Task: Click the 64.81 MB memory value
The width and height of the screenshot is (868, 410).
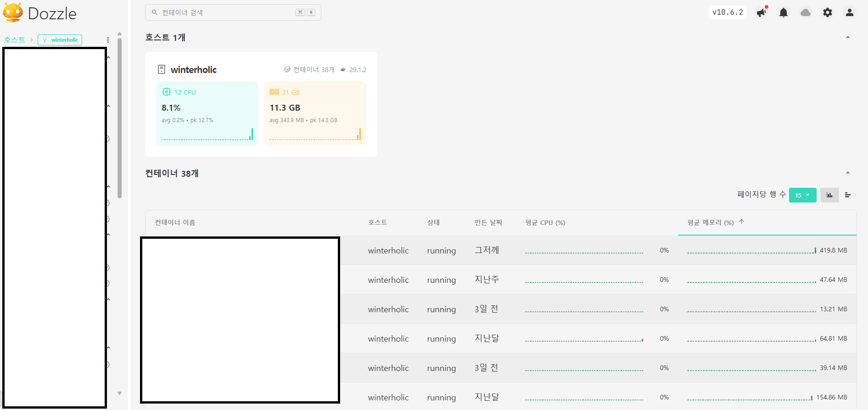Action: (x=834, y=338)
